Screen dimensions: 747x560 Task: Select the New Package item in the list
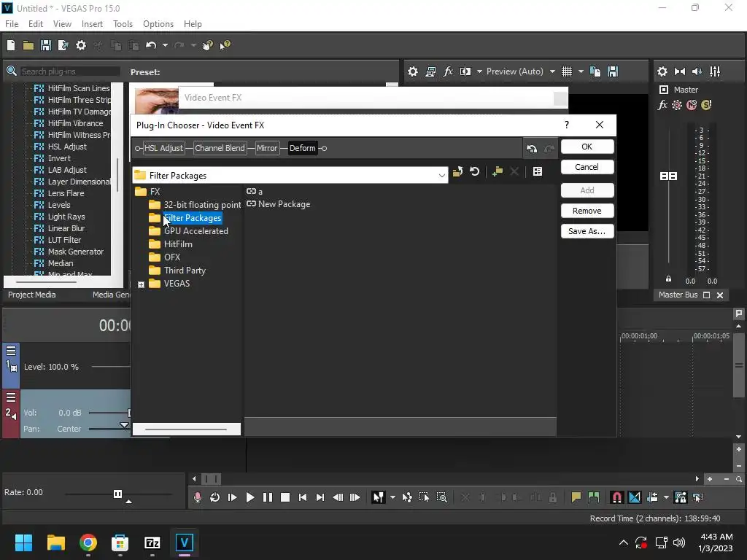point(278,204)
